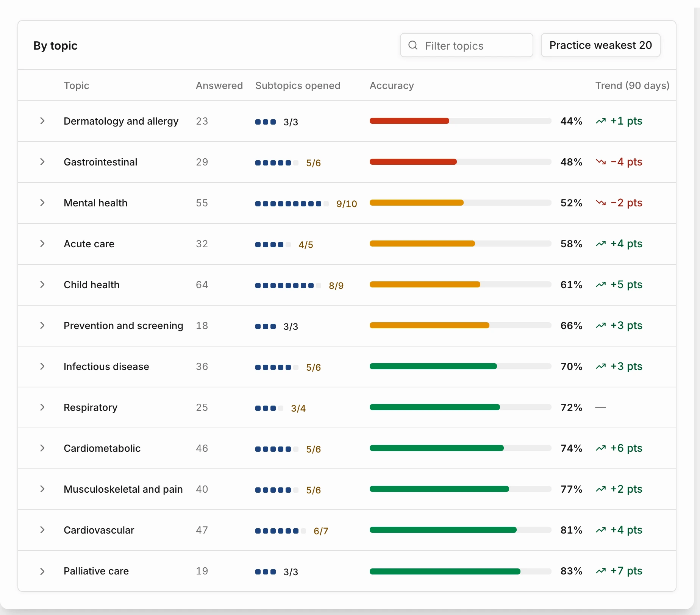Expand the Cardiovascular row chevron

tap(42, 530)
